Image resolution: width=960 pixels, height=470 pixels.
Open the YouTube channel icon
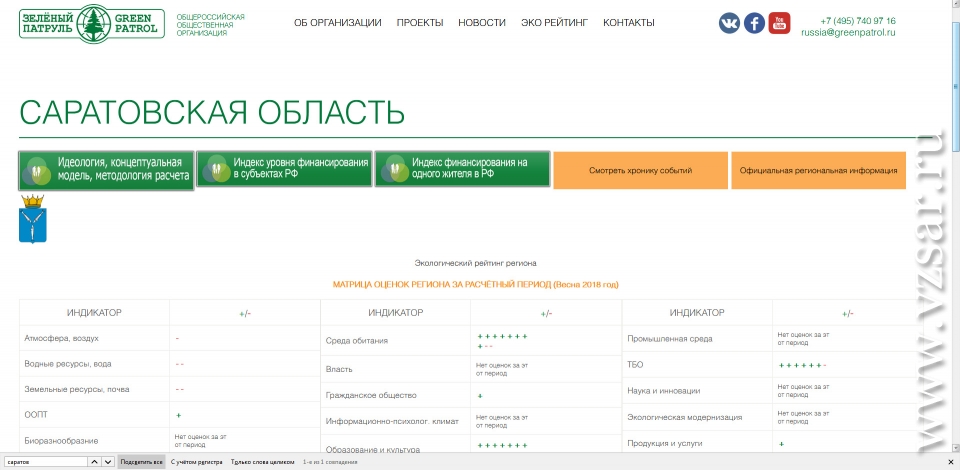[779, 23]
